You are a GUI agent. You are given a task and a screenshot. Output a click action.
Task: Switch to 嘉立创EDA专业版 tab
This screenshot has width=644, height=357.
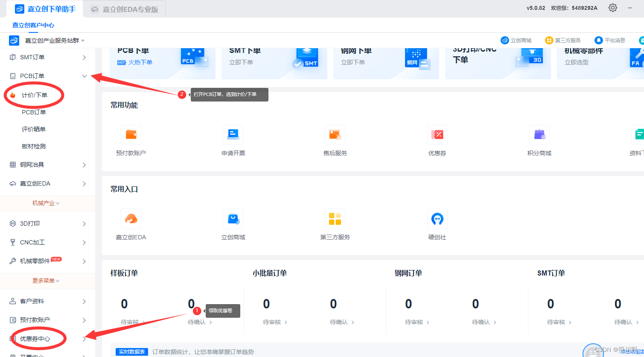click(124, 9)
